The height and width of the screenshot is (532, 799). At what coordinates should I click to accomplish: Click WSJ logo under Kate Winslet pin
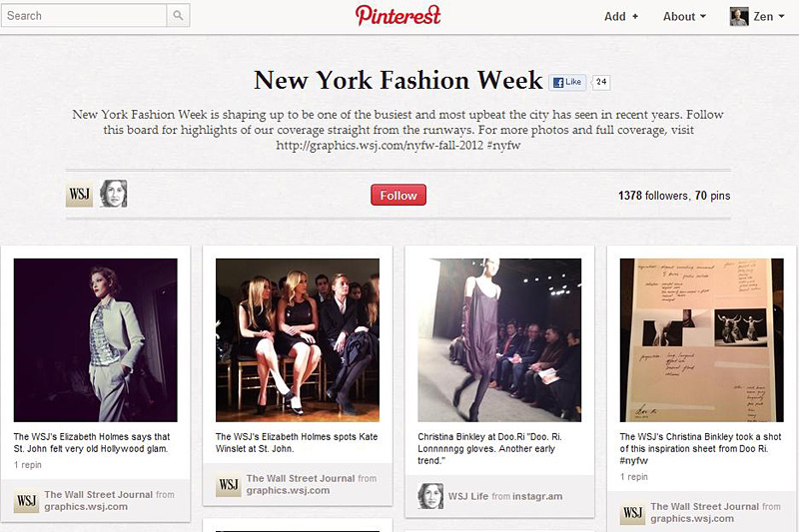point(229,484)
